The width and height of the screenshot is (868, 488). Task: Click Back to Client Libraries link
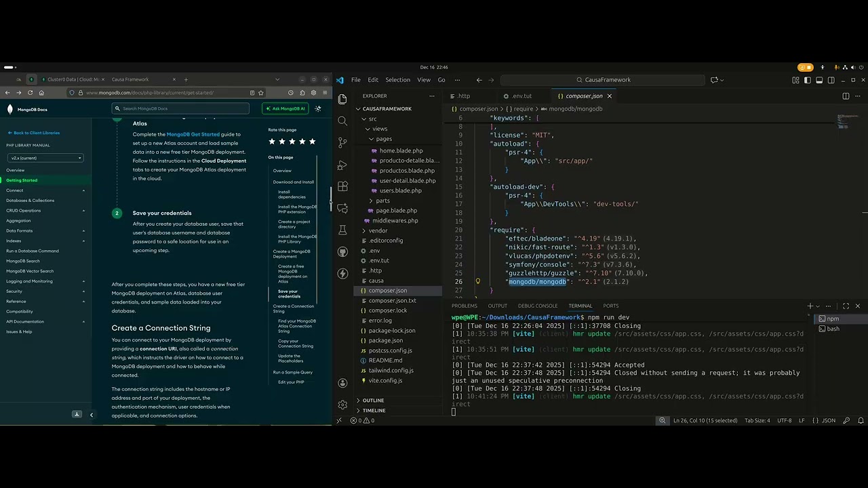pyautogui.click(x=34, y=133)
